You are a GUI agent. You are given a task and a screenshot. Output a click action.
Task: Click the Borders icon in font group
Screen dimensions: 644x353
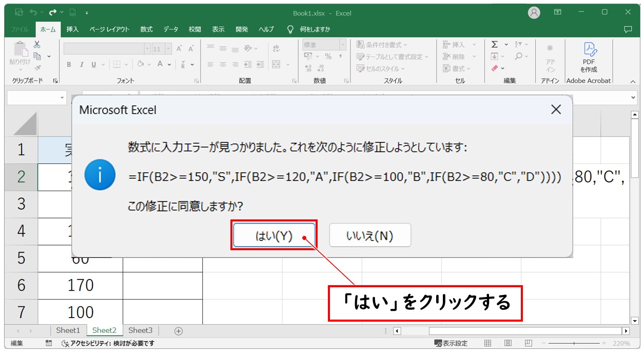pos(116,65)
